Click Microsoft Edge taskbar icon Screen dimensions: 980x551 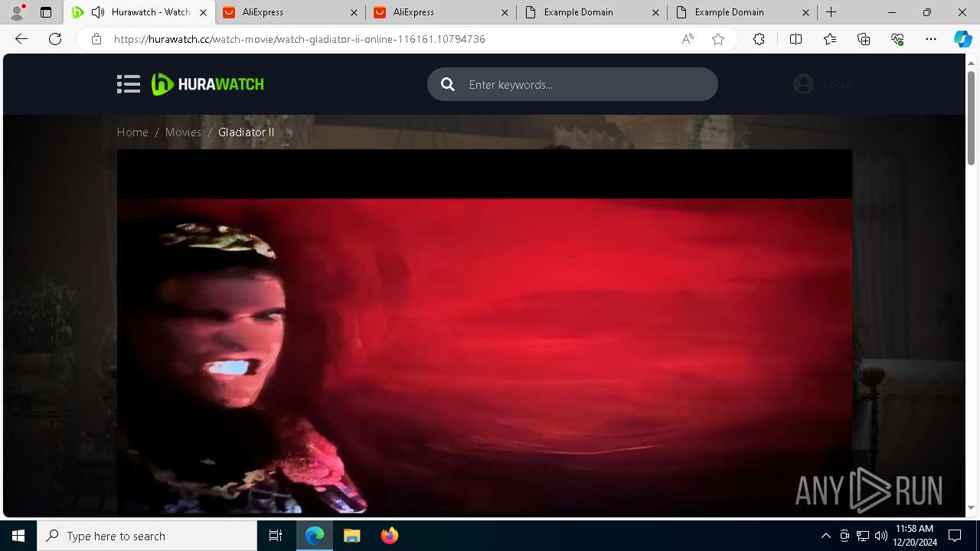click(315, 536)
